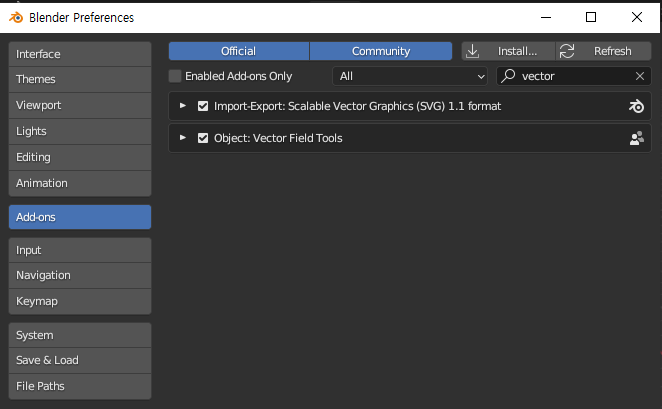Image resolution: width=662 pixels, height=409 pixels.
Task: Open the Interface preferences section
Action: [x=80, y=54]
